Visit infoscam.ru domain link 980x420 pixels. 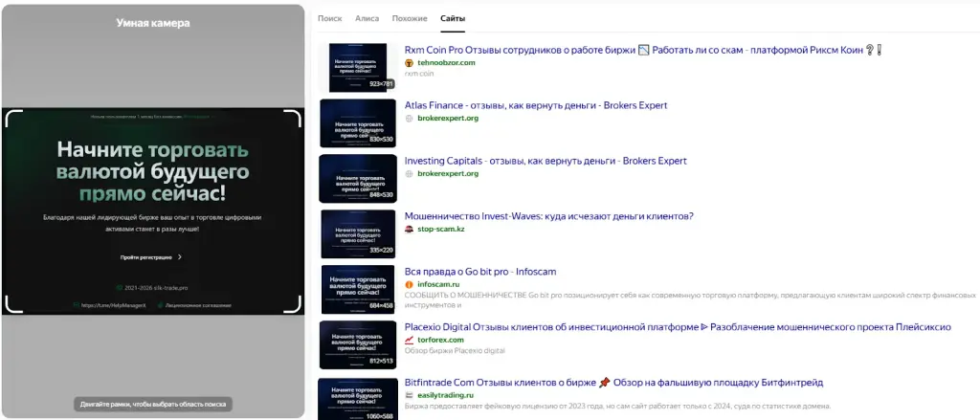click(438, 284)
